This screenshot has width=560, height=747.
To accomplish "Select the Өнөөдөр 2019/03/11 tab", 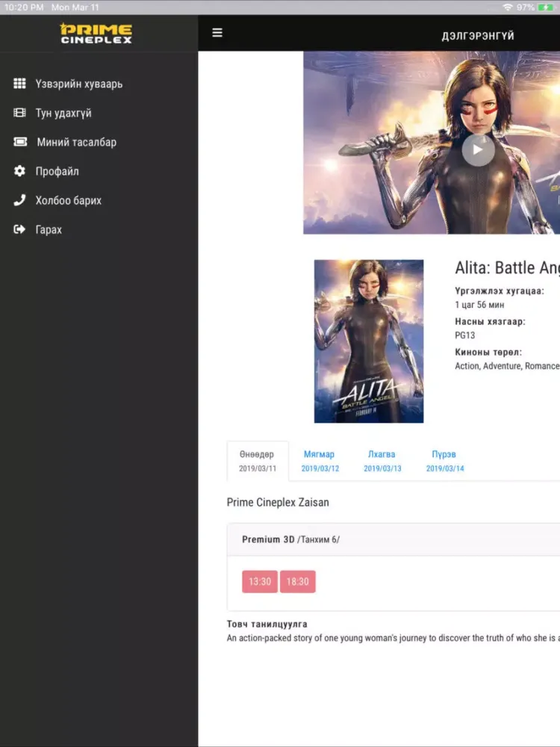I will 258,461.
